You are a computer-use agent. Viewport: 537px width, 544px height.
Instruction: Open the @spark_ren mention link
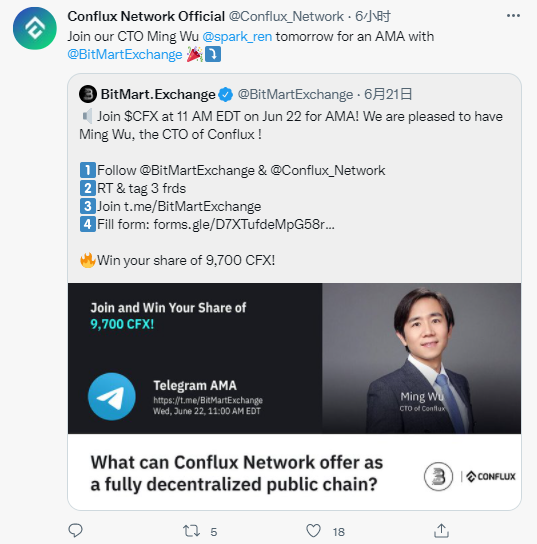pyautogui.click(x=237, y=36)
